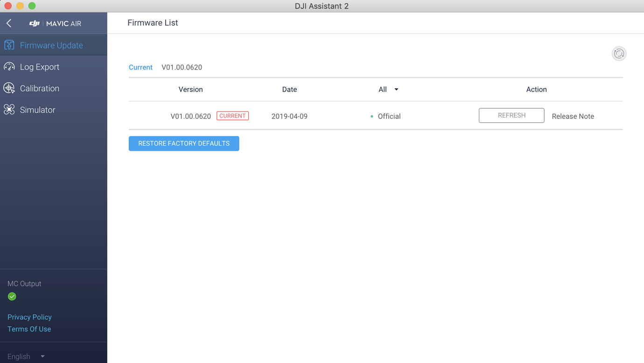Click the back arrow in the sidebar header

pyautogui.click(x=9, y=23)
